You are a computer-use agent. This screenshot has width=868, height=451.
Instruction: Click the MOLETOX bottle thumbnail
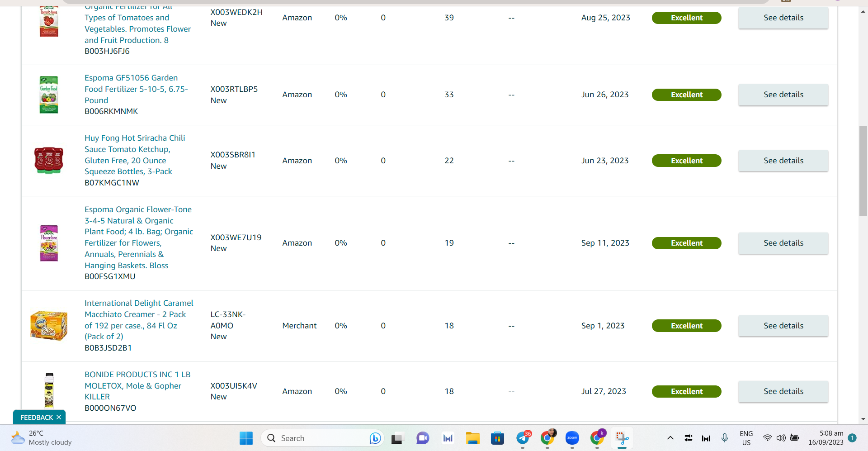[49, 390]
